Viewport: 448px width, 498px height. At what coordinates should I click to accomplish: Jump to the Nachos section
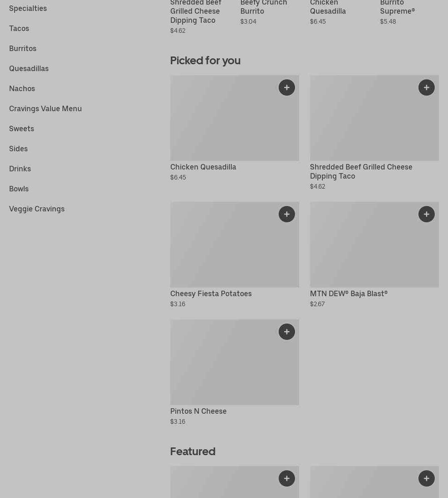point(22,88)
